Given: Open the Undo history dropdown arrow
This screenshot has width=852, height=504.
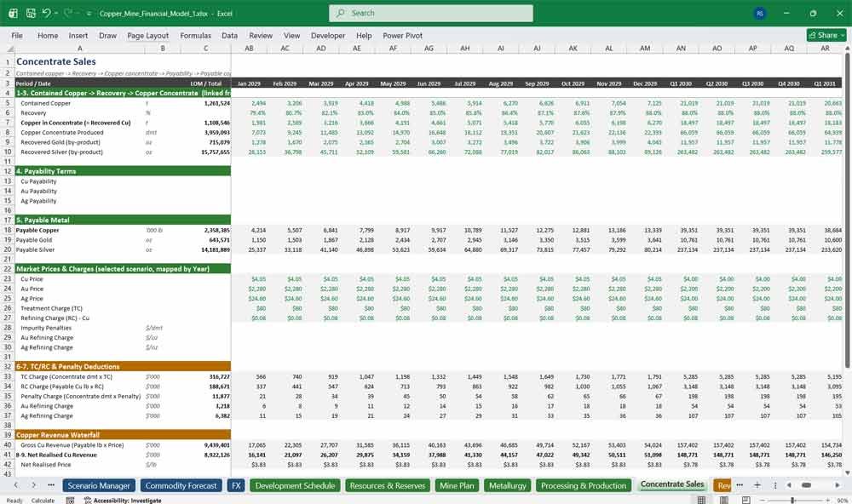Looking at the screenshot, I should 56,13.
